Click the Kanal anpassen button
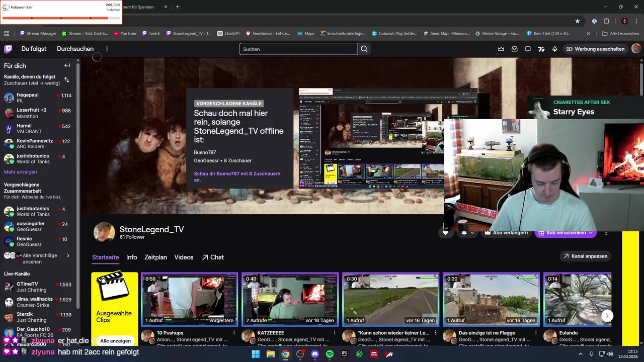This screenshot has width=644, height=362. click(586, 256)
